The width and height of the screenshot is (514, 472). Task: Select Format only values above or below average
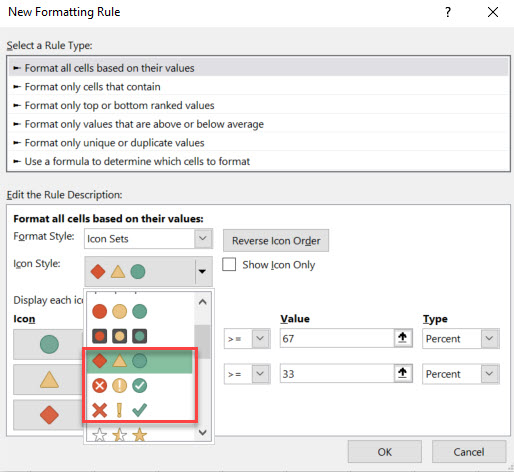coord(258,124)
